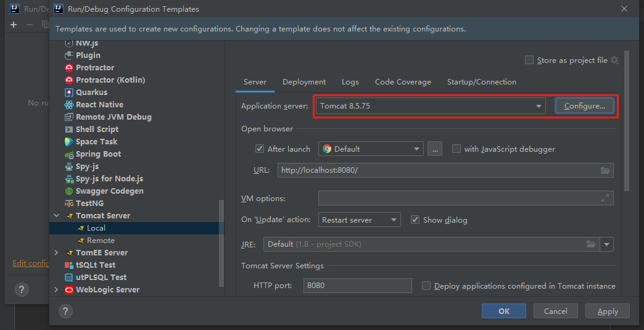
Task: Uncheck the After launch checkbox
Action: tap(260, 149)
